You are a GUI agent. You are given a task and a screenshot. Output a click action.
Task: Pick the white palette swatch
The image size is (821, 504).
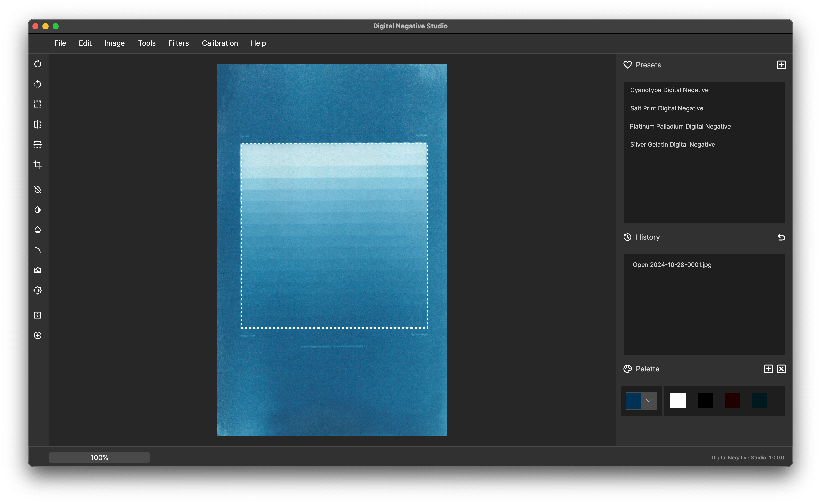pos(677,400)
